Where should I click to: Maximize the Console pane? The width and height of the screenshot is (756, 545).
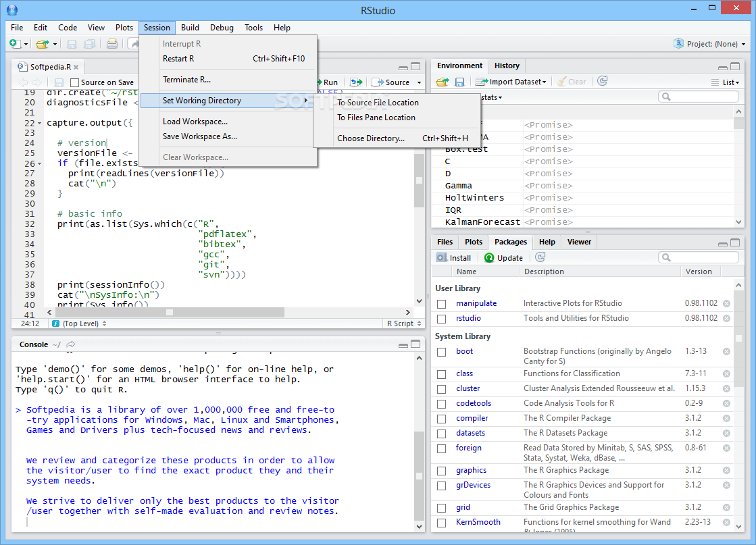(x=415, y=344)
